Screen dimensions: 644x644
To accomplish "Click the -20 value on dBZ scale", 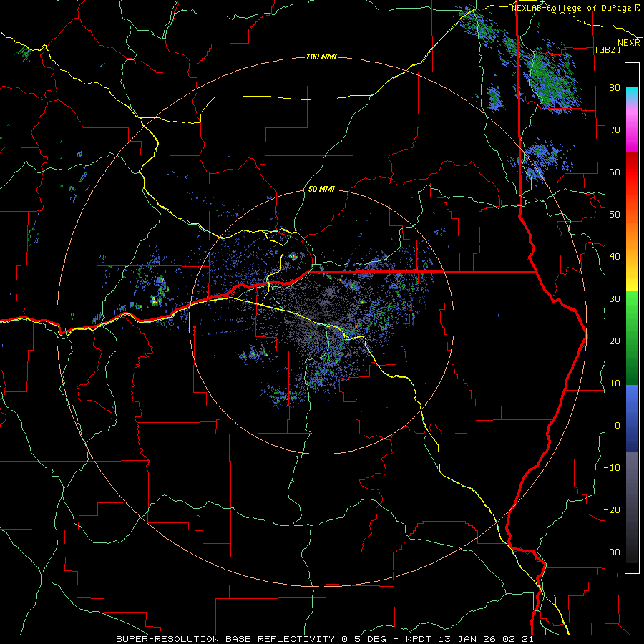I will pos(612,509).
